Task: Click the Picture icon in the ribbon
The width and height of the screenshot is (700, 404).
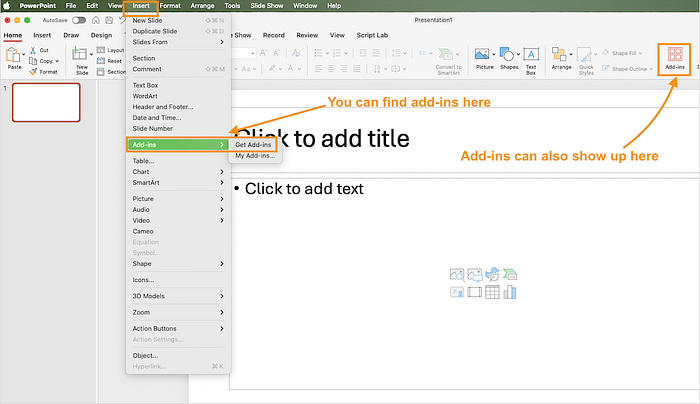Action: coord(482,54)
